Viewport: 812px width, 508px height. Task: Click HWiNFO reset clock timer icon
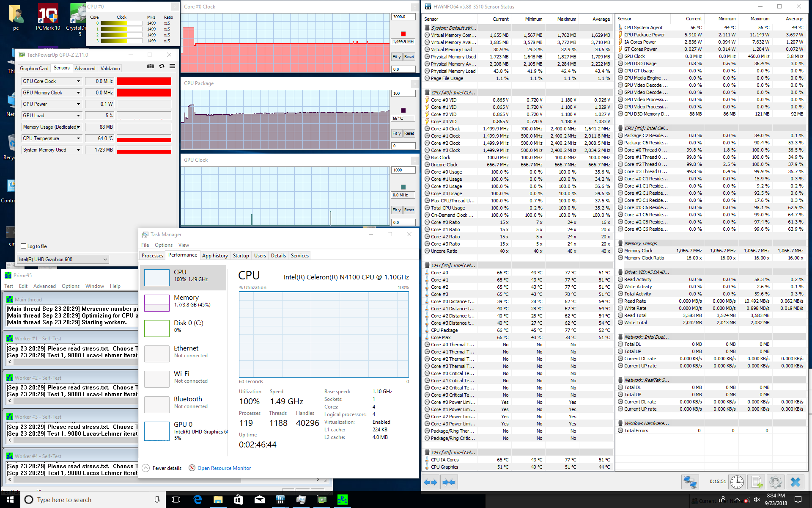coord(737,482)
